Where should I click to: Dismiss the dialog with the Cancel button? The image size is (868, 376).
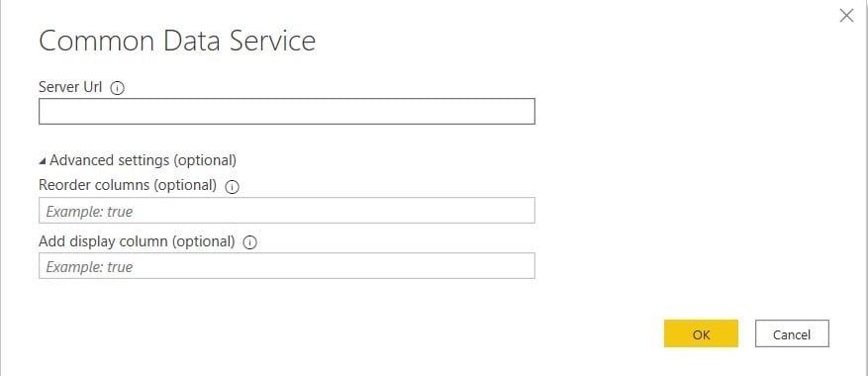click(x=792, y=333)
